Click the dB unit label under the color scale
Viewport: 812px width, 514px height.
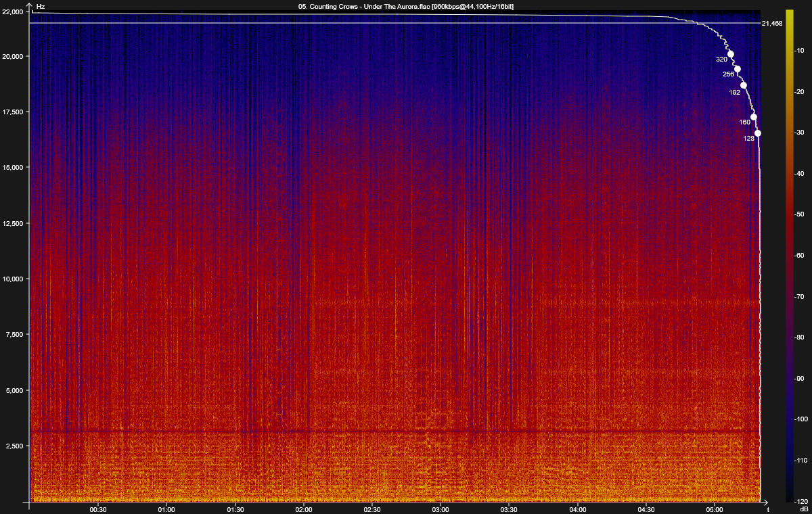click(803, 509)
